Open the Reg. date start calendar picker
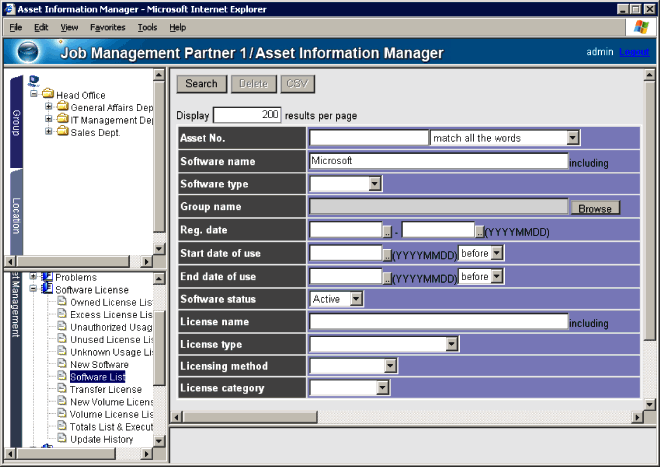 [x=388, y=230]
